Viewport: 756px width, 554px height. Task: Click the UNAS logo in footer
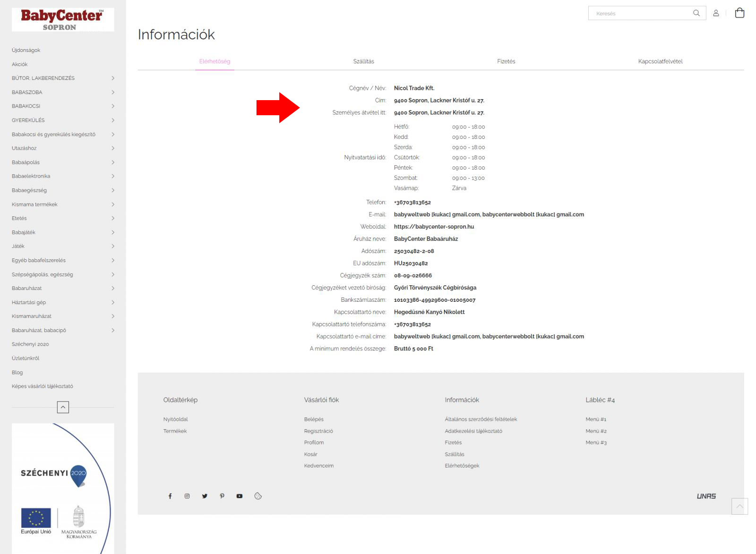[706, 496]
